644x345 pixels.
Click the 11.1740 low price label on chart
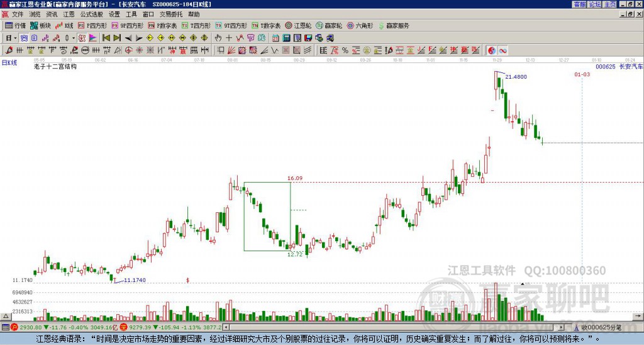pyautogui.click(x=135, y=280)
